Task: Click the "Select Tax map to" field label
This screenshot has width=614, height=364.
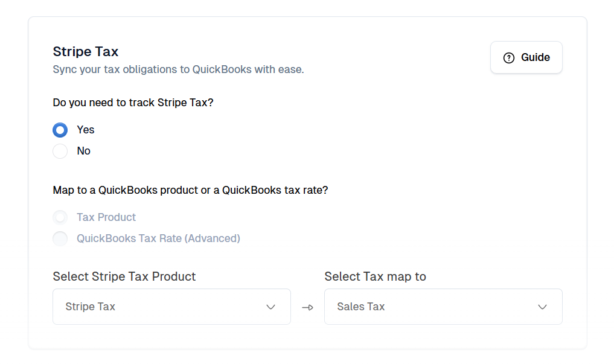Action: click(375, 276)
